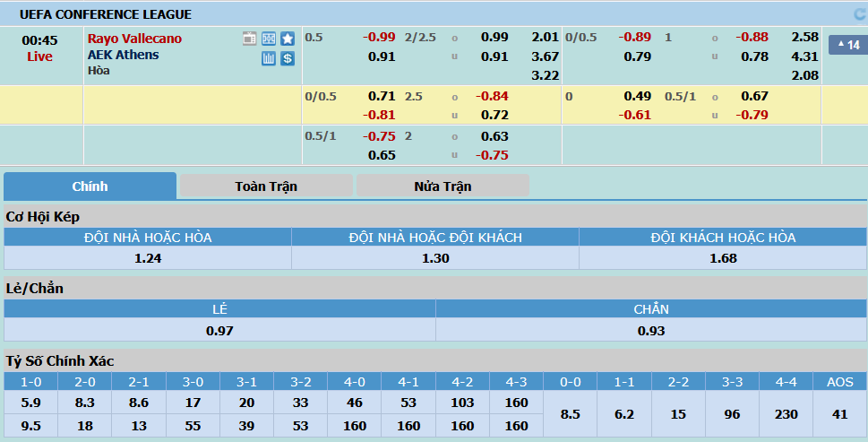
Task: Pick Đội Nhà Hoặc Hòa odds 1.24
Action: pyautogui.click(x=148, y=258)
